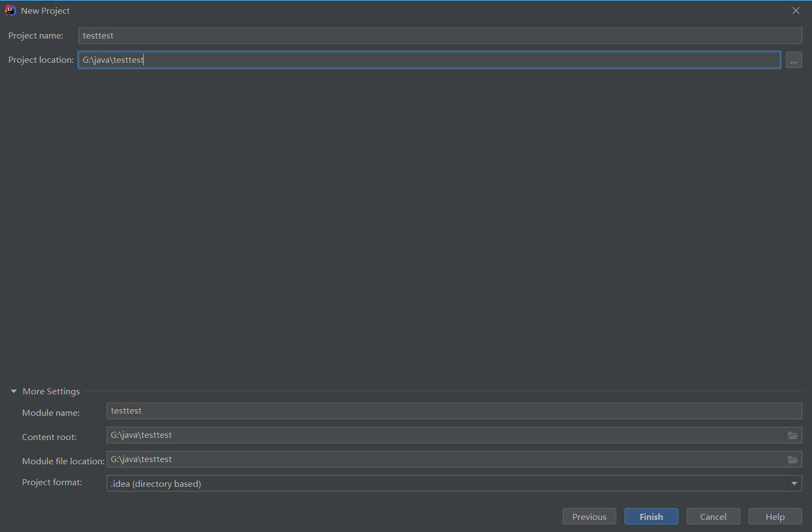The image size is (812, 532).
Task: Go back with the Previous button
Action: [x=589, y=517]
